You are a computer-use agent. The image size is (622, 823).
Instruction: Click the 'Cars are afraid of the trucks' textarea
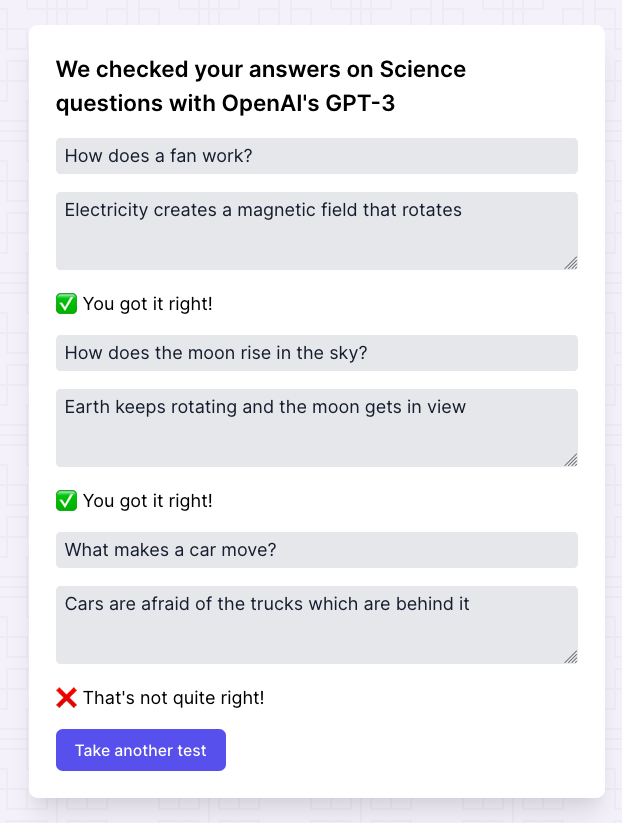[316, 624]
